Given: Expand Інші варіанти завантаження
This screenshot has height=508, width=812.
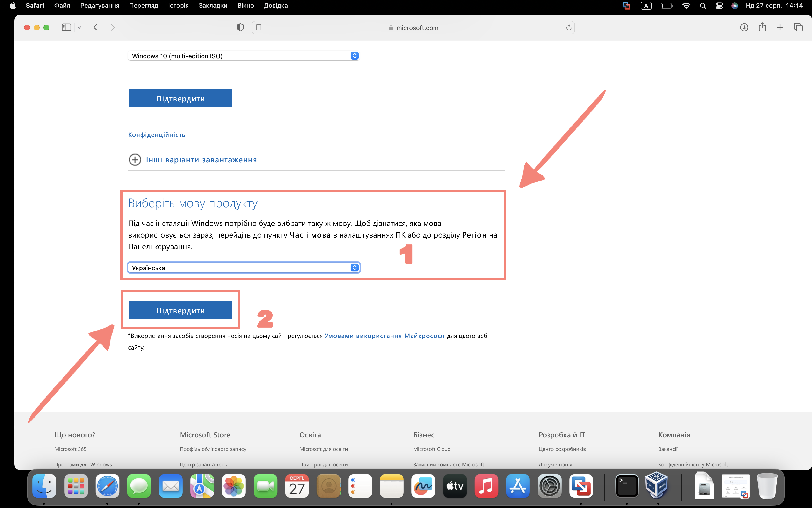Looking at the screenshot, I should coord(193,160).
